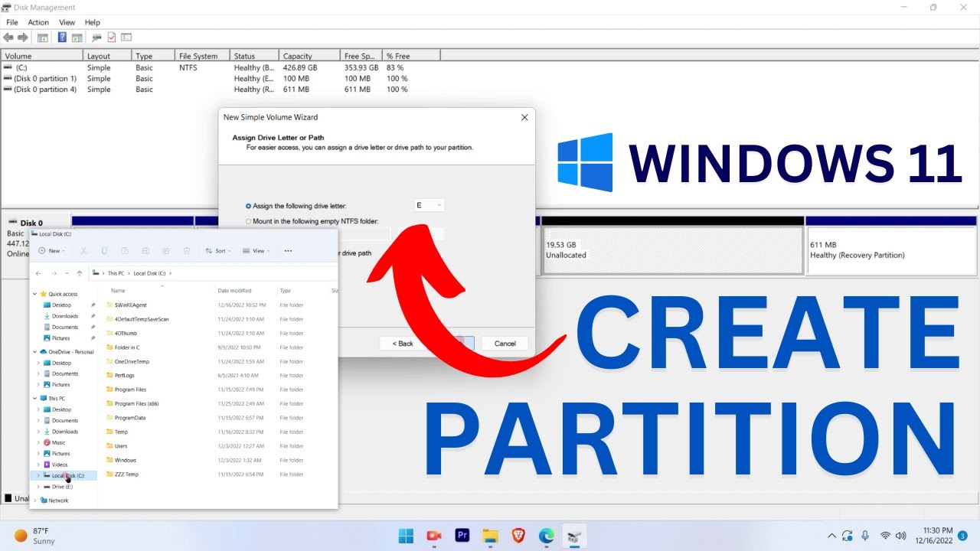The height and width of the screenshot is (551, 980).
Task: Open the drive letter E dropdown
Action: (x=429, y=205)
